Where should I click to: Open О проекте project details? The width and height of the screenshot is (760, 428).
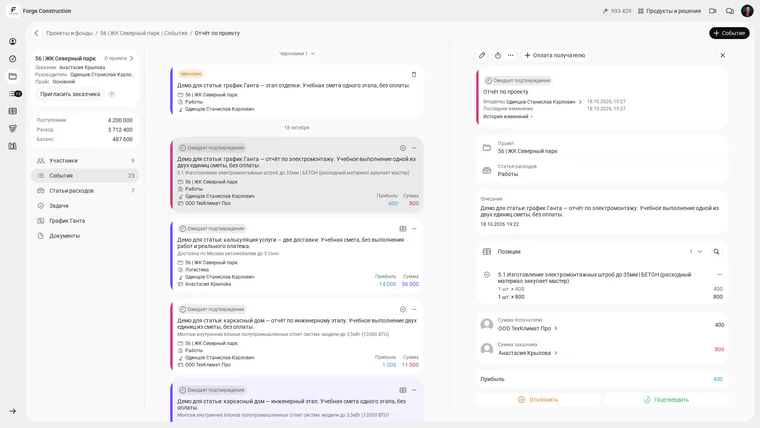pos(119,58)
